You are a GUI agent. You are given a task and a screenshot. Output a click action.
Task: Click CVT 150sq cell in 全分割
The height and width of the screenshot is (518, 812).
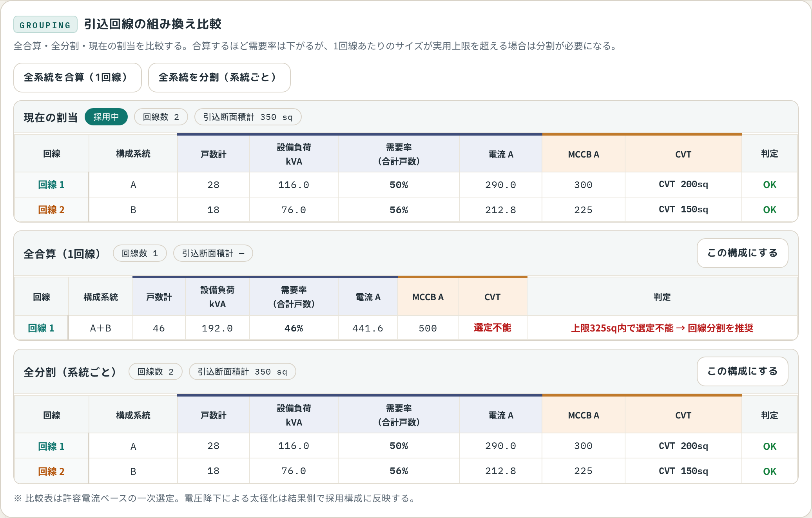tap(683, 471)
